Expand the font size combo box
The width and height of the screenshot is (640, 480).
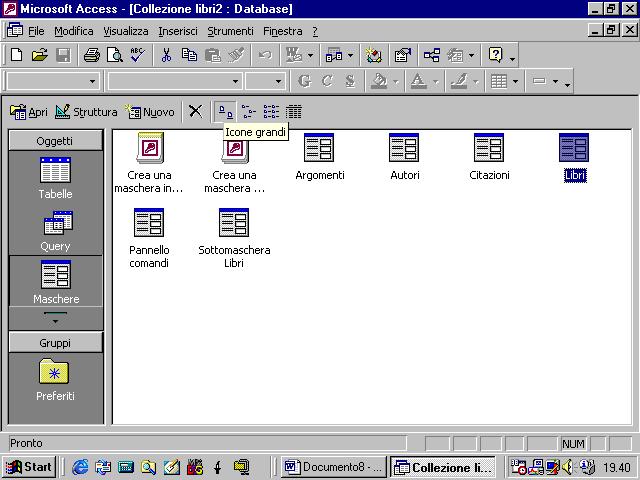pyautogui.click(x=278, y=81)
